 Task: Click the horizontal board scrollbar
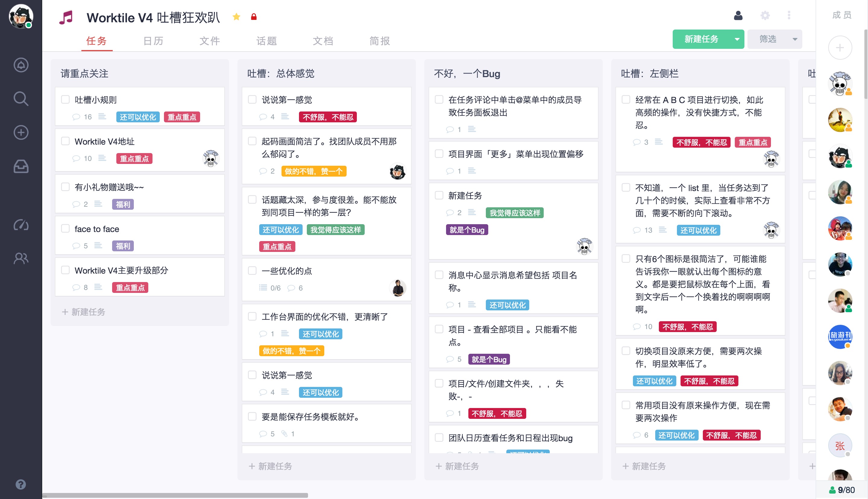(175, 495)
